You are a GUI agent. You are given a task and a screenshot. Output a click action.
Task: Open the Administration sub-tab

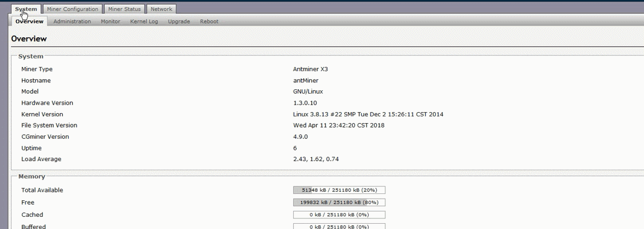pyautogui.click(x=72, y=21)
